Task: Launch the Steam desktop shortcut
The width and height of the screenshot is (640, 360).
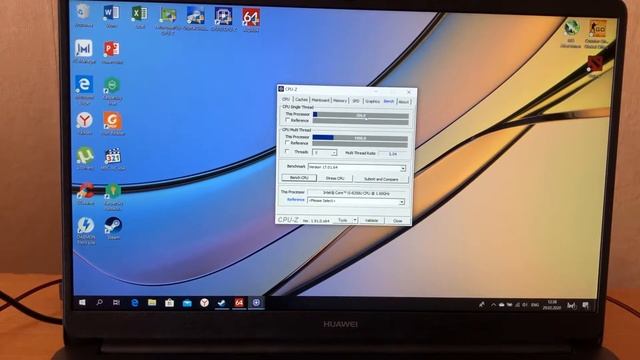Action: (x=113, y=227)
